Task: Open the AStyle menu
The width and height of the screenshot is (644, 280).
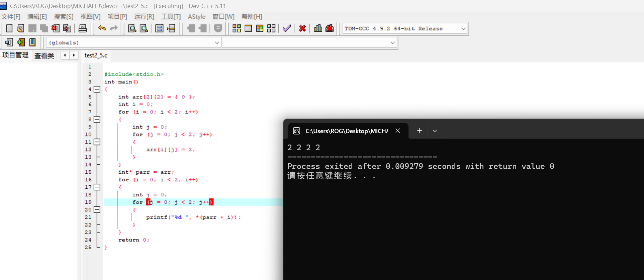Action: pos(197,17)
